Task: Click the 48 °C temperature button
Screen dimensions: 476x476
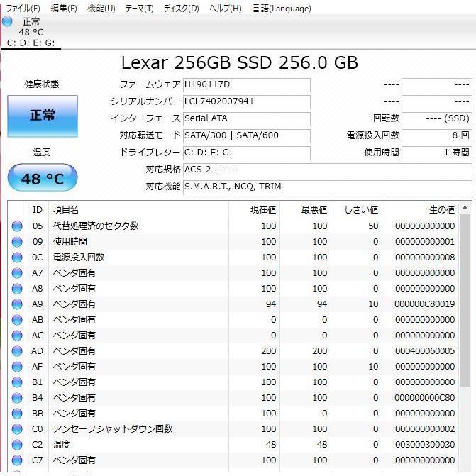Action: 43,177
